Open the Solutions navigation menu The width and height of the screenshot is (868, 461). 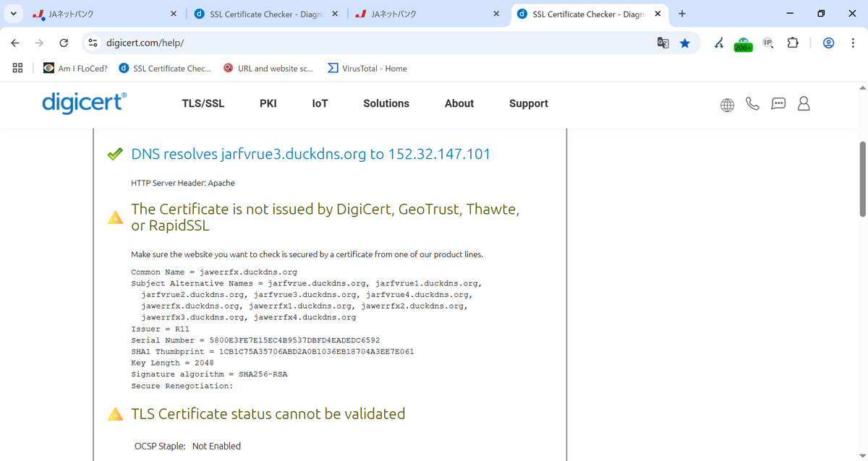[386, 103]
